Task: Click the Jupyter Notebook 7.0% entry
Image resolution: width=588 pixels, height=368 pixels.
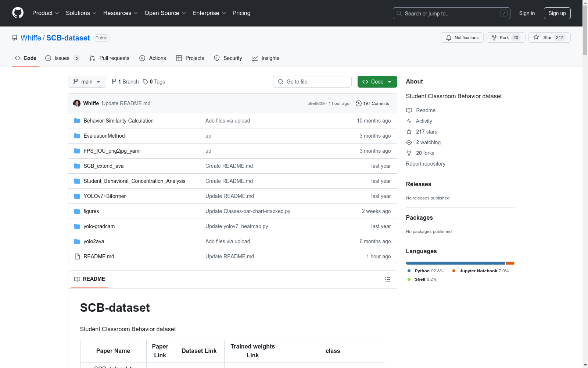Action: point(481,271)
